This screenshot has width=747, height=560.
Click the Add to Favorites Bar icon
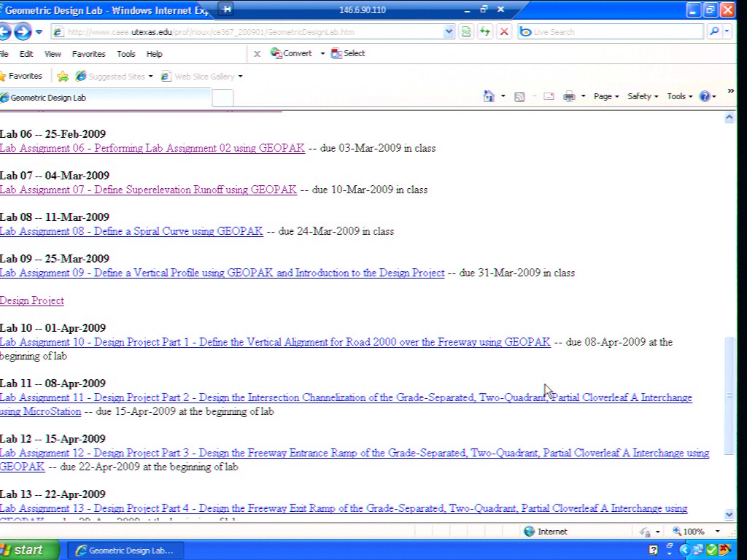click(63, 76)
